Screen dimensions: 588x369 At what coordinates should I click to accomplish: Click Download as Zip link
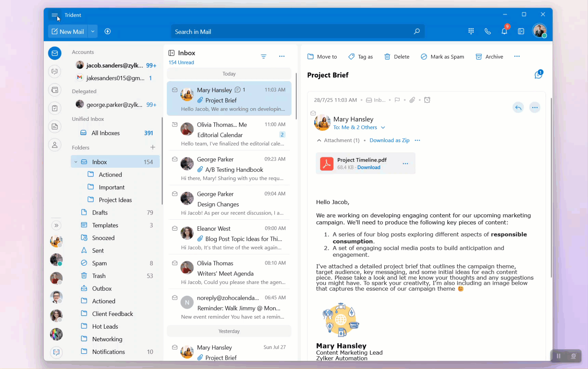(389, 140)
